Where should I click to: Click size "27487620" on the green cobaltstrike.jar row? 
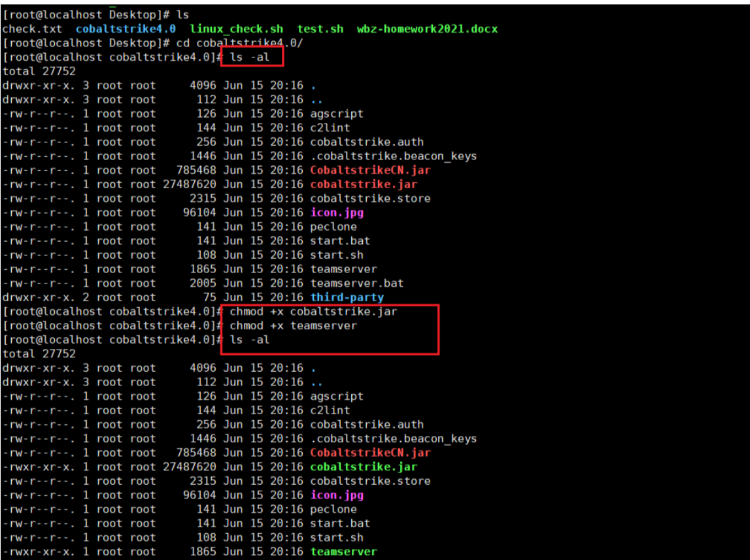[190, 467]
